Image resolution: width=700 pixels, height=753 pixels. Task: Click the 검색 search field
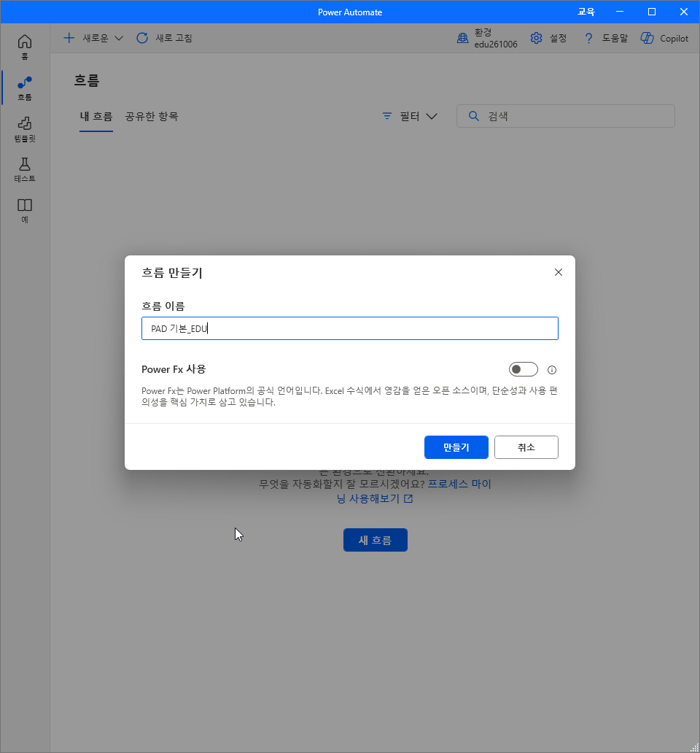click(x=566, y=116)
